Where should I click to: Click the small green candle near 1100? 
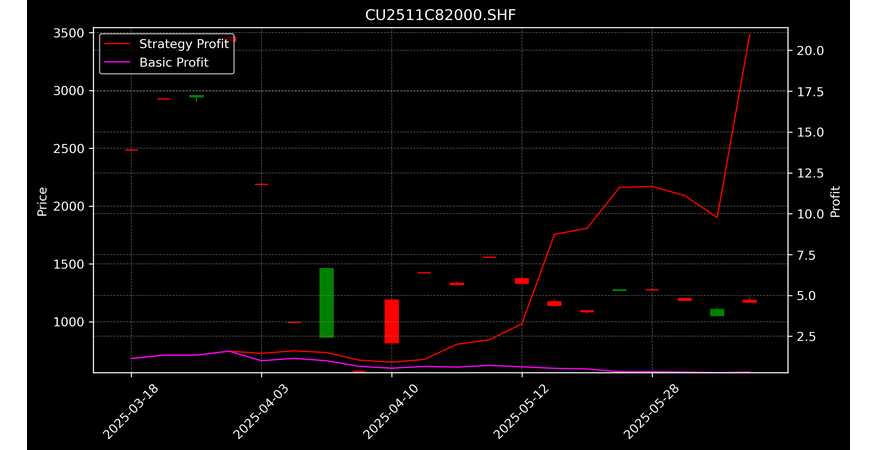tap(717, 312)
